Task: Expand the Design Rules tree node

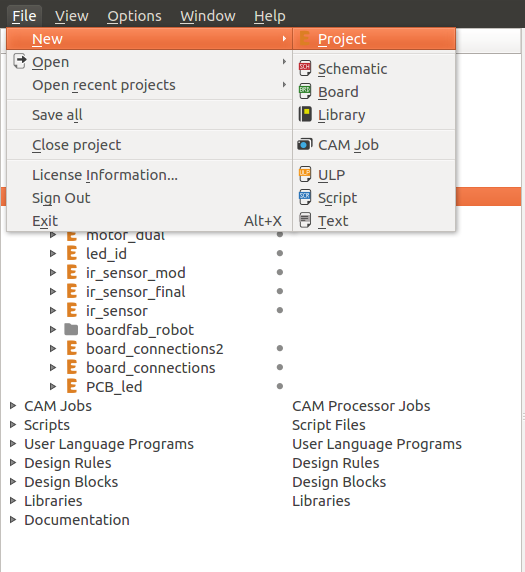Action: click(x=13, y=463)
